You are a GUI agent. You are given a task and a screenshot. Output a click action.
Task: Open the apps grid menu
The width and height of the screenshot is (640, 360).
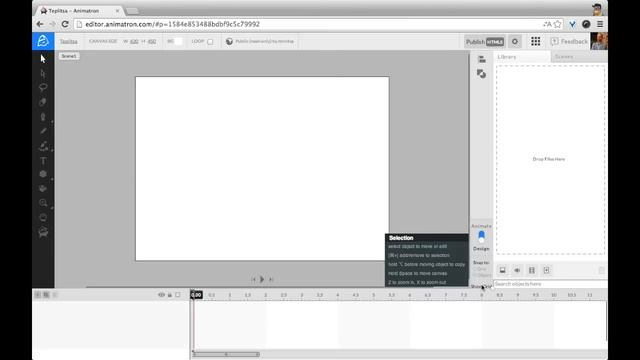[x=536, y=41]
